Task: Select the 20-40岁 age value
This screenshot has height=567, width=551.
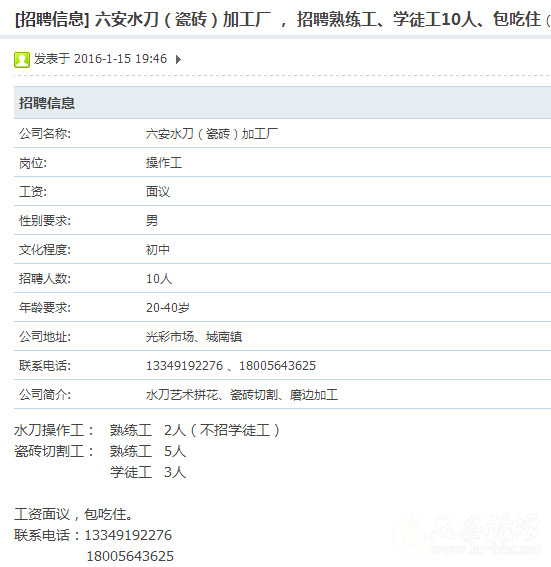Action: pos(168,308)
